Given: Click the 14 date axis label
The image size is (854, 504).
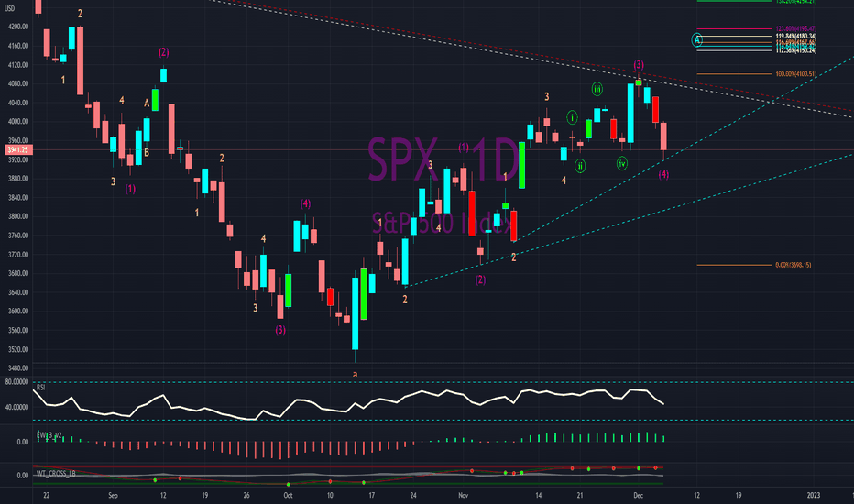Looking at the screenshot, I should [538, 495].
